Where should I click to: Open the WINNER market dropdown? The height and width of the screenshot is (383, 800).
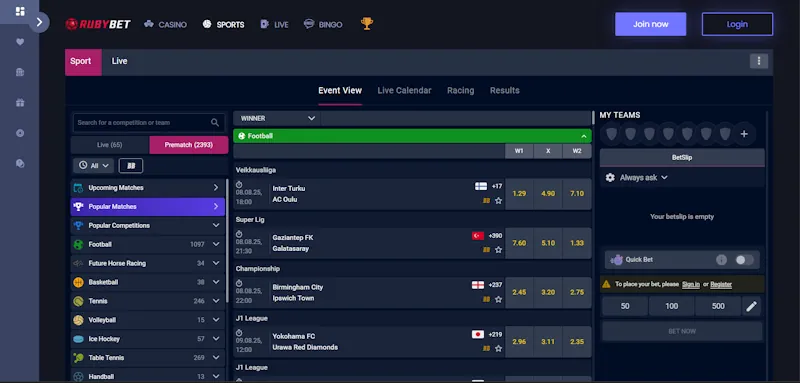pos(277,118)
